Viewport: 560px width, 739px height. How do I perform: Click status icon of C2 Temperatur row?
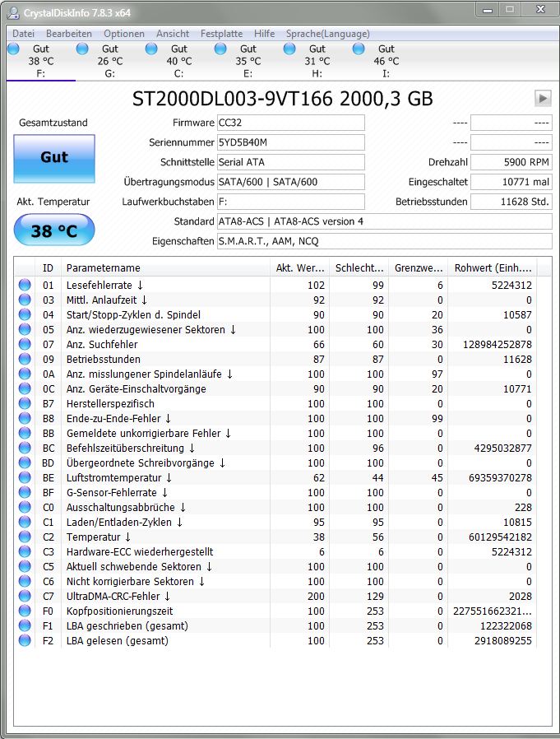(25, 537)
